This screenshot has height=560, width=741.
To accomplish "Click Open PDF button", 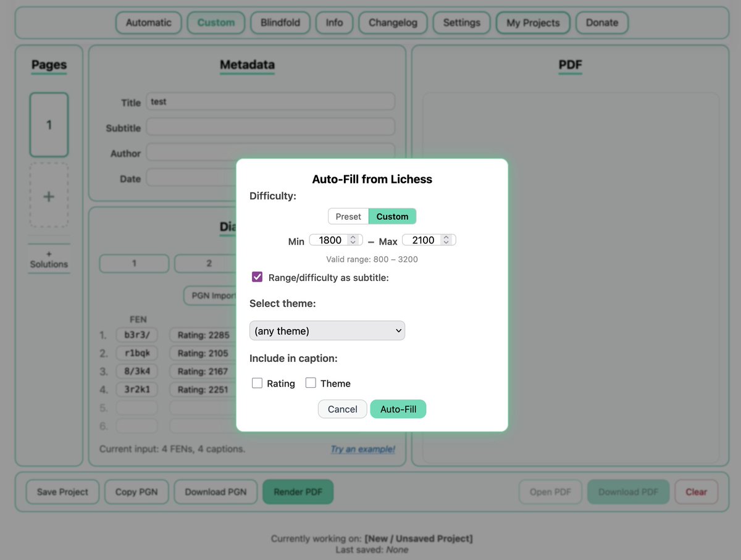I will (550, 492).
